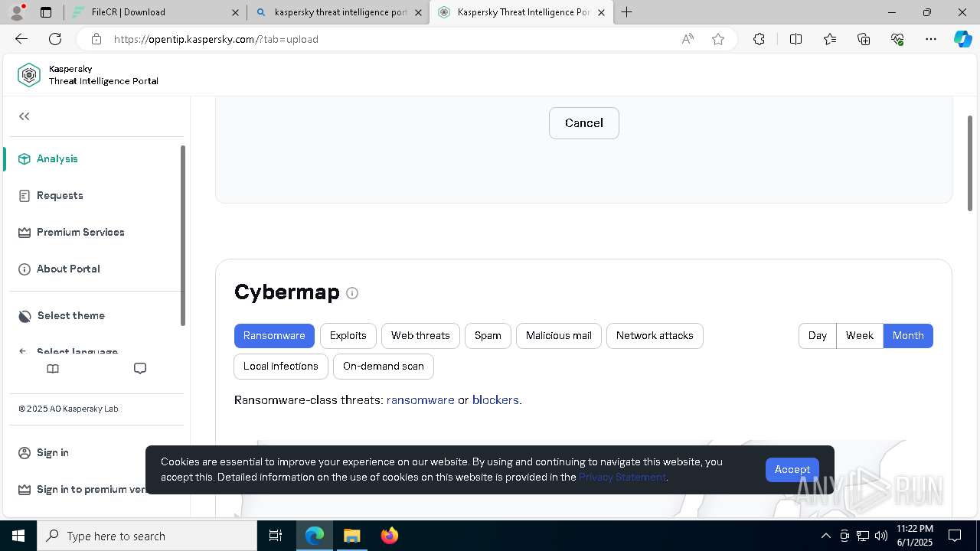The width and height of the screenshot is (980, 551).
Task: Accept the cookies notice
Action: (792, 470)
